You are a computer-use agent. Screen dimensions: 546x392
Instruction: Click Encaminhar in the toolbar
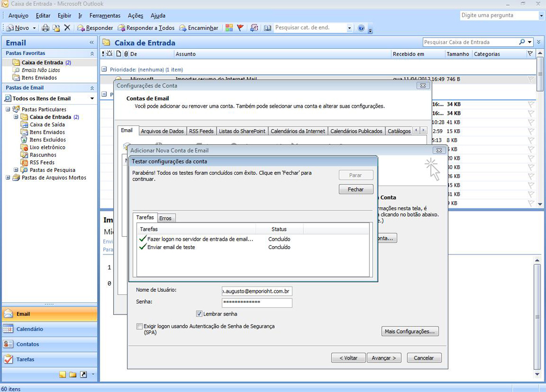pos(199,28)
